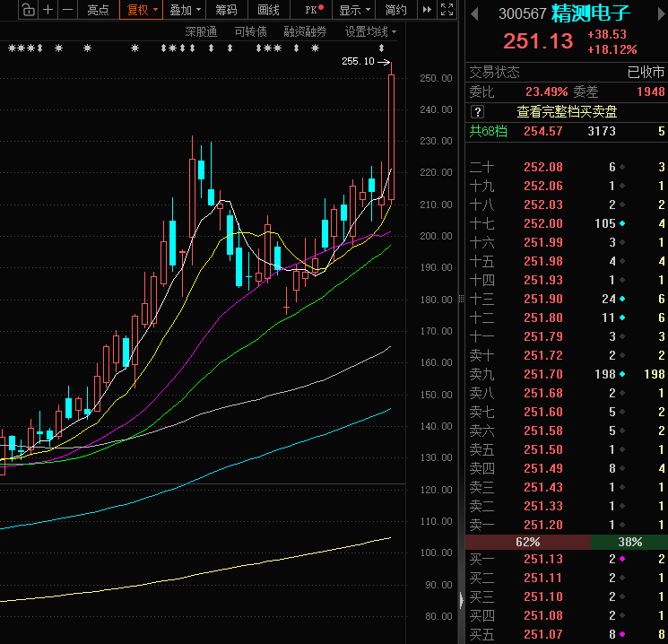This screenshot has width=668, height=644.
Task: Select the 十三 251.90 order row
Action: (567, 299)
